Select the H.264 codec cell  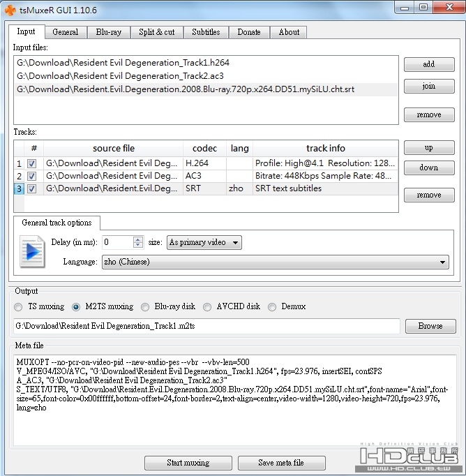[204, 163]
